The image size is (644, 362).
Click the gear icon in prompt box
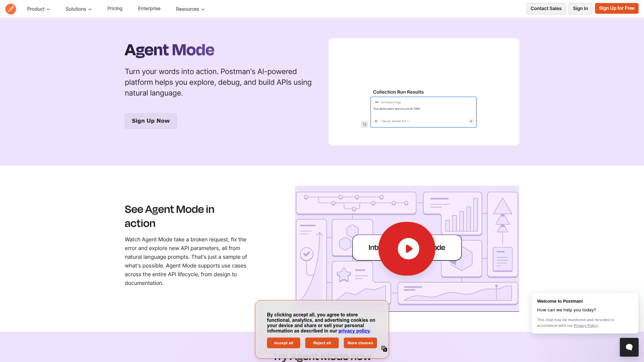click(x=376, y=121)
